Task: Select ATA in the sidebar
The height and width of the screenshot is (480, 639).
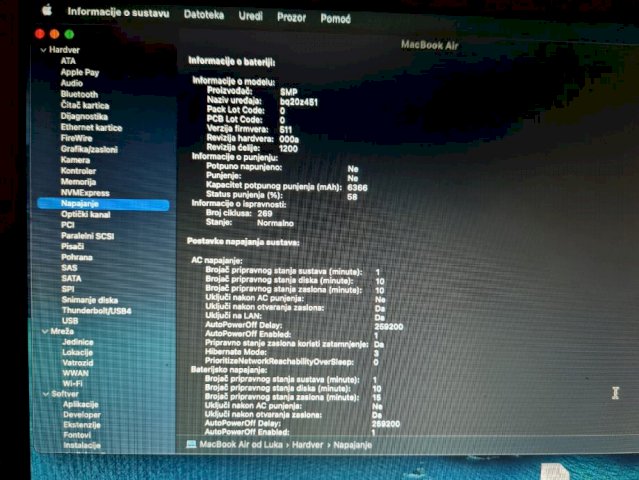Action: point(68,61)
